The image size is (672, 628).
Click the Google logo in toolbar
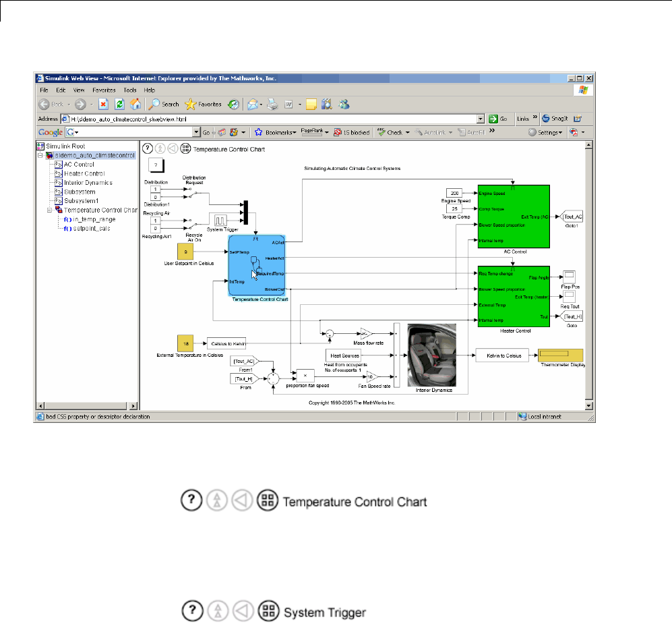coord(50,132)
